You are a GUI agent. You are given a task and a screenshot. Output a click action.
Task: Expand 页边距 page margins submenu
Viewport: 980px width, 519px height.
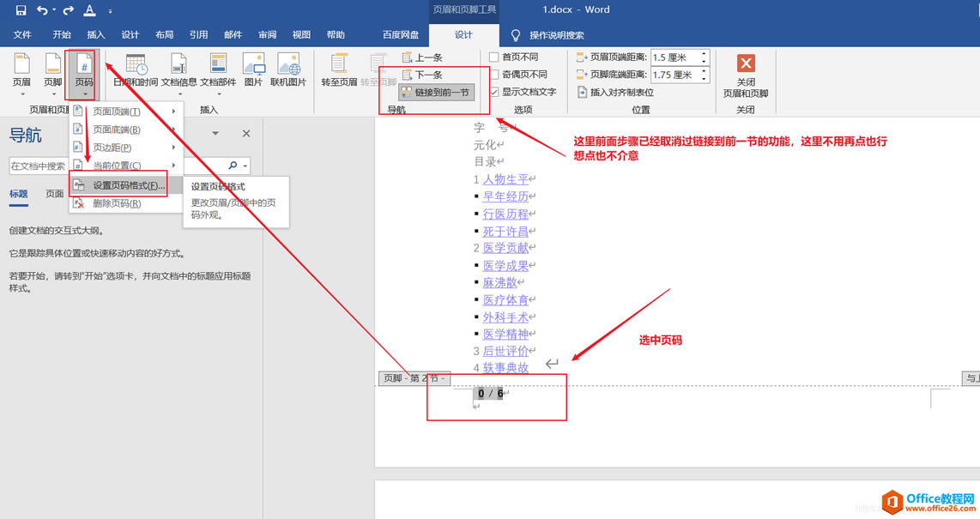tap(125, 148)
